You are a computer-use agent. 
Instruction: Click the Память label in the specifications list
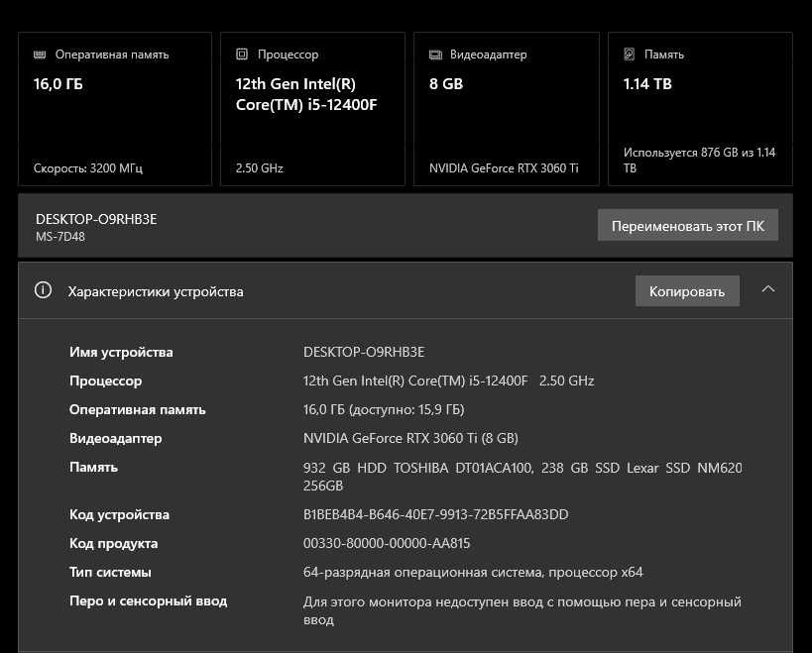point(94,468)
